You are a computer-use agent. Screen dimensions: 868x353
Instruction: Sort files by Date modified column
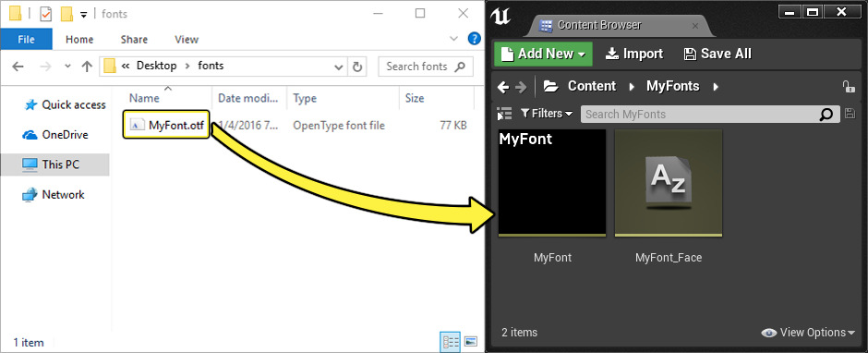point(248,98)
